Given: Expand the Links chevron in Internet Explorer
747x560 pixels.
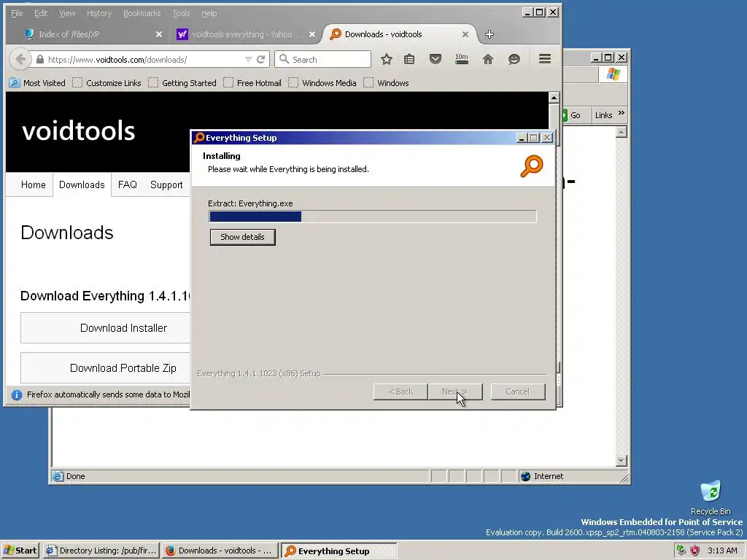Looking at the screenshot, I should [622, 113].
